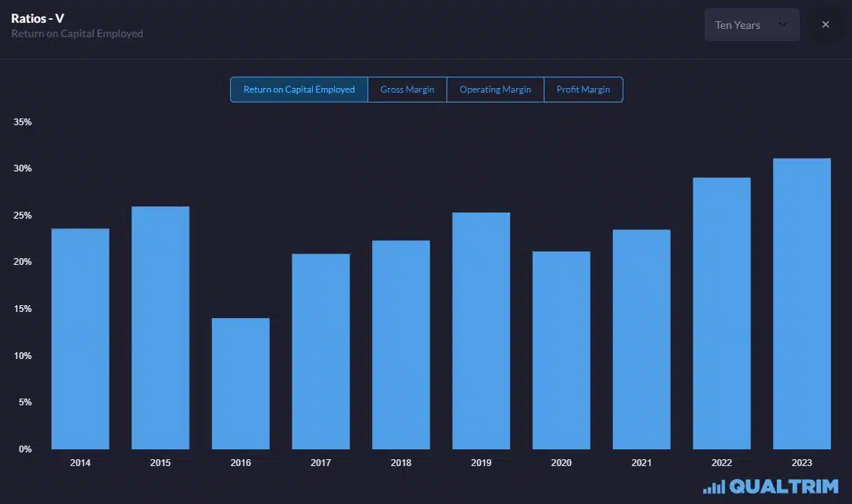Select the Profit Margin tab

583,89
